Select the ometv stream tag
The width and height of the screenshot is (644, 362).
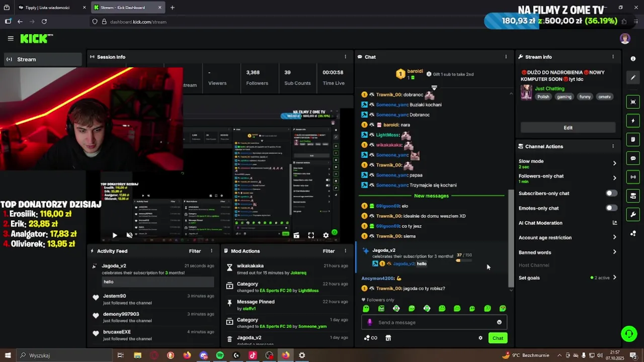coord(604,97)
